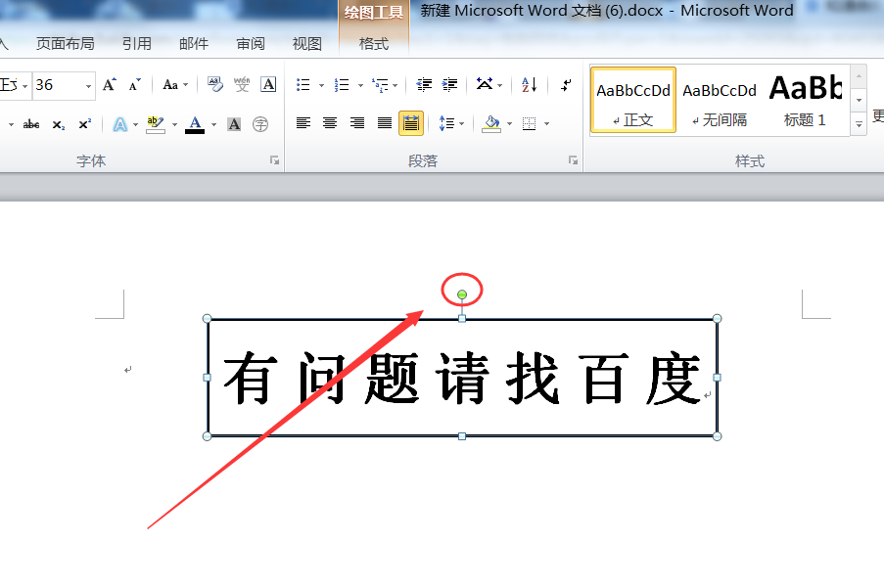Open the 字体 dialog launcher
Screen dimensions: 884x588
pyautogui.click(x=274, y=160)
